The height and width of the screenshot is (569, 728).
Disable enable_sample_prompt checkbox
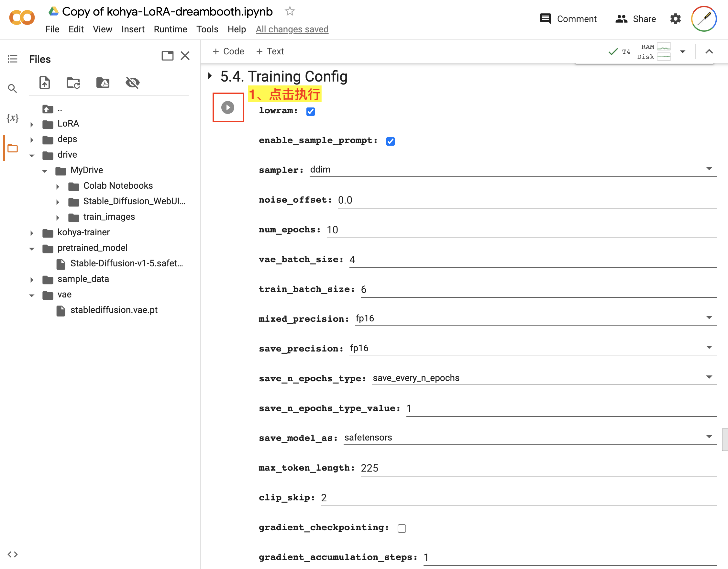click(x=390, y=141)
